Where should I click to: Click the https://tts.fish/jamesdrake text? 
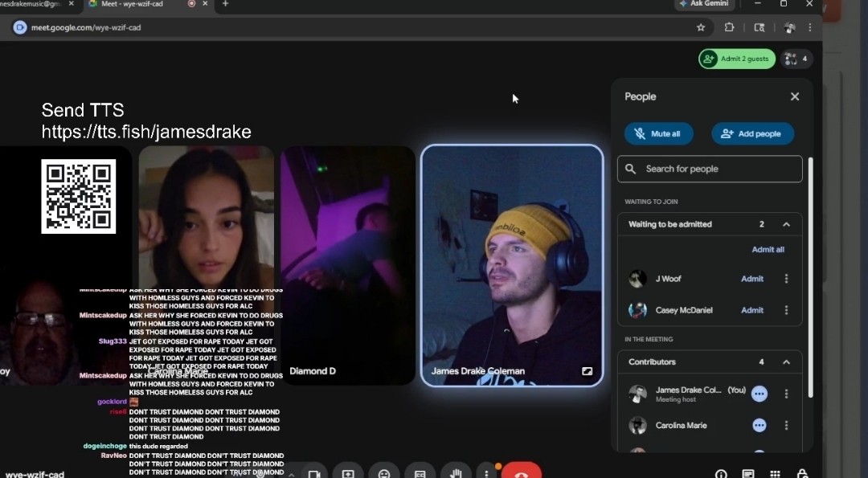146,132
